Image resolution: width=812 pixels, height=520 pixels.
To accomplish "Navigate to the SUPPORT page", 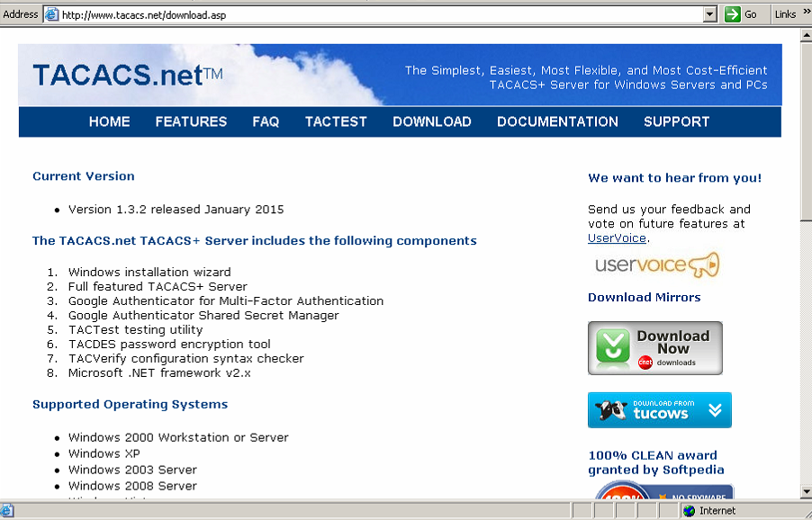I will point(676,121).
